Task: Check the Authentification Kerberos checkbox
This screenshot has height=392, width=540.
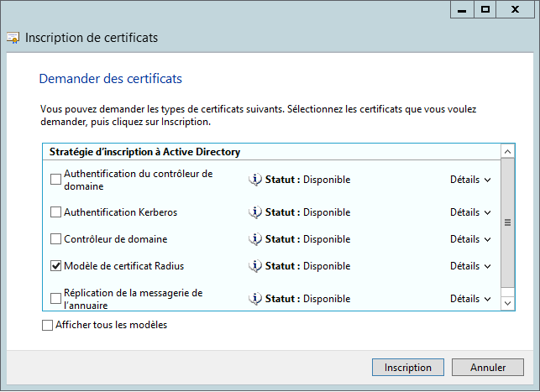Action: point(56,212)
